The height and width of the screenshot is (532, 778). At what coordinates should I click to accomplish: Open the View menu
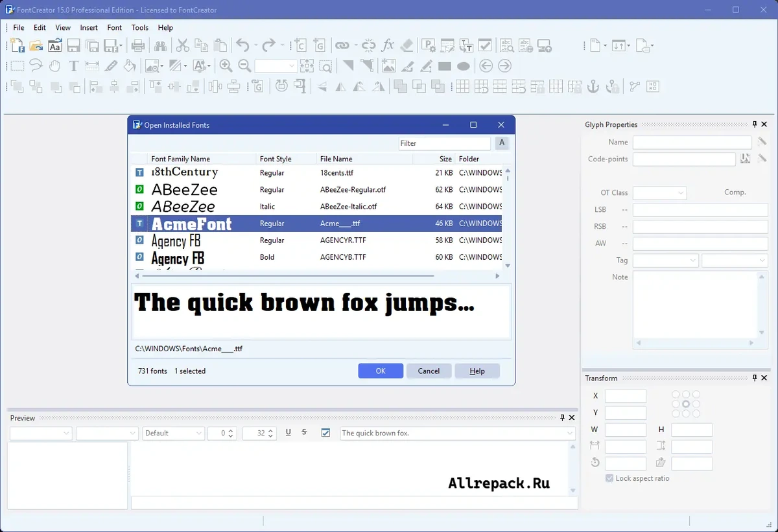[x=63, y=28]
